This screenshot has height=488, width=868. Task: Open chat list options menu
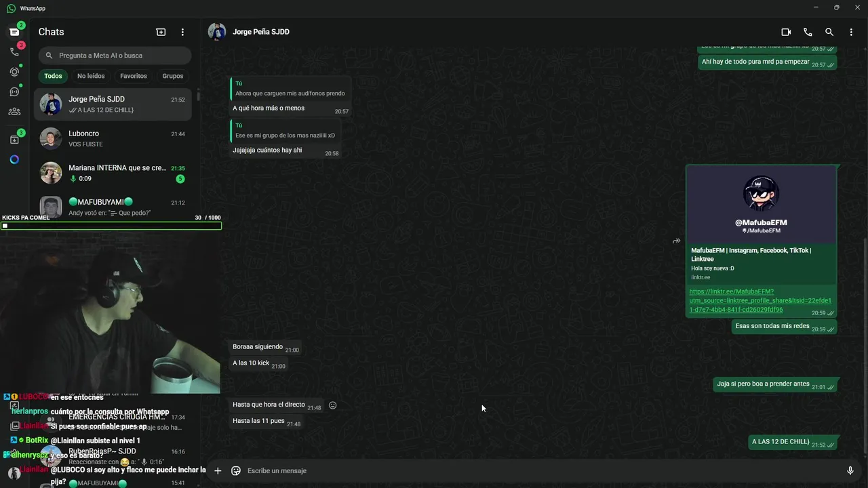[x=182, y=32]
